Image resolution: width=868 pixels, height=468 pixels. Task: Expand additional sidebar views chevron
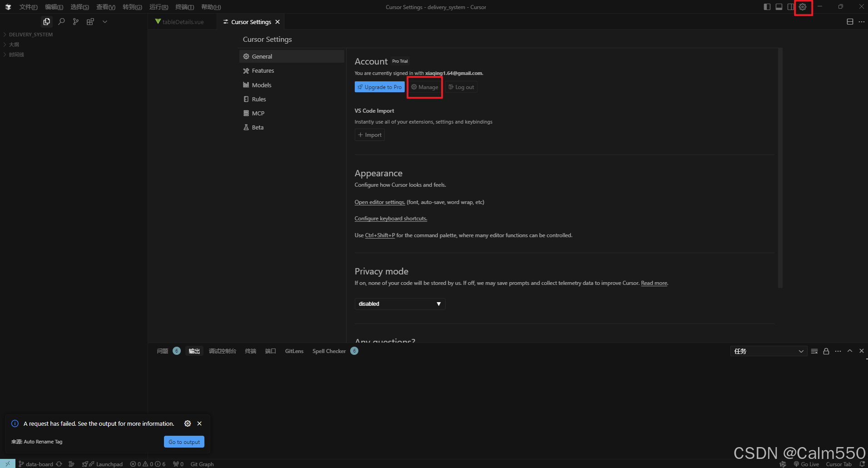click(x=105, y=21)
